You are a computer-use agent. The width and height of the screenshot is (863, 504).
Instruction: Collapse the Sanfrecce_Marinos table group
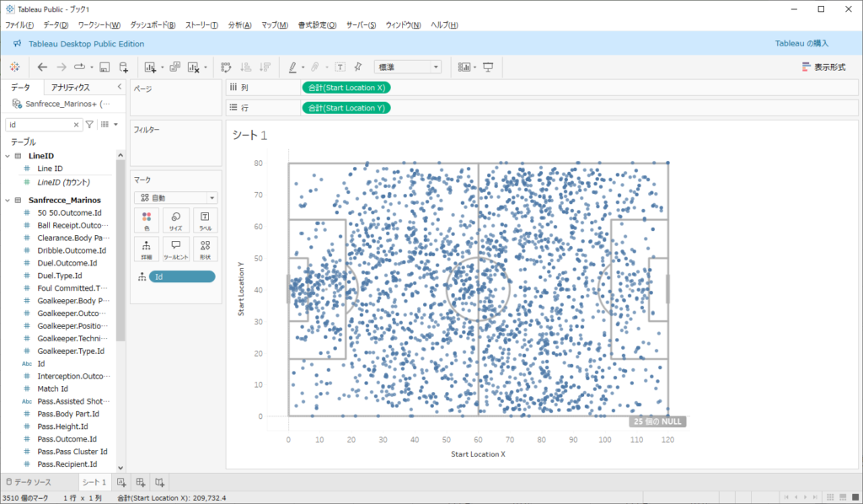(8, 201)
